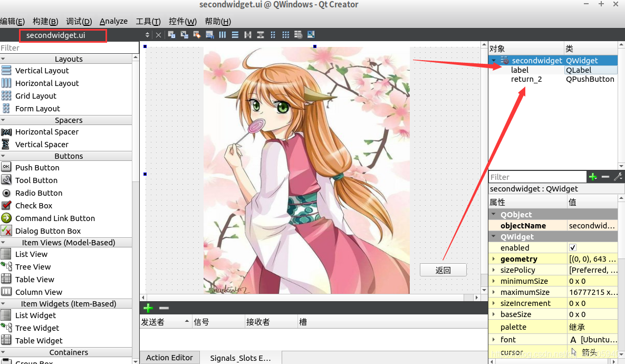Open the 调试(D) menu
Viewport: 625px width, 364px height.
[x=79, y=21]
